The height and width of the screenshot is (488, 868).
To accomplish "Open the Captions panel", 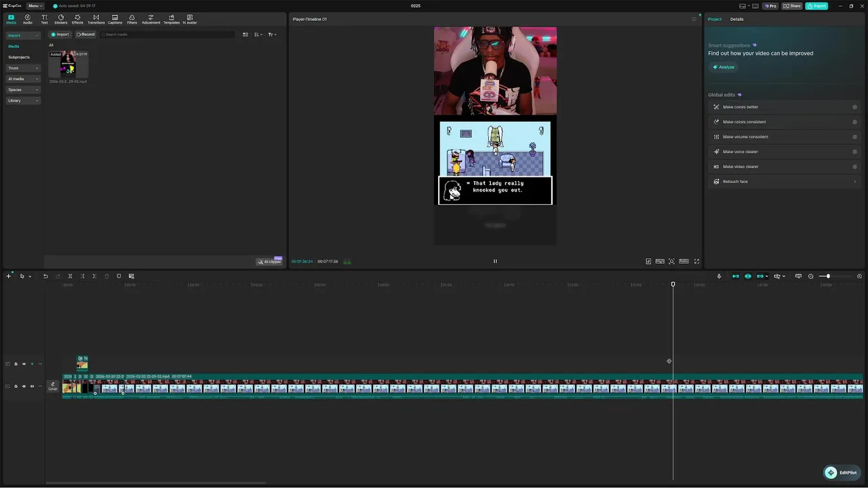I will (x=115, y=19).
